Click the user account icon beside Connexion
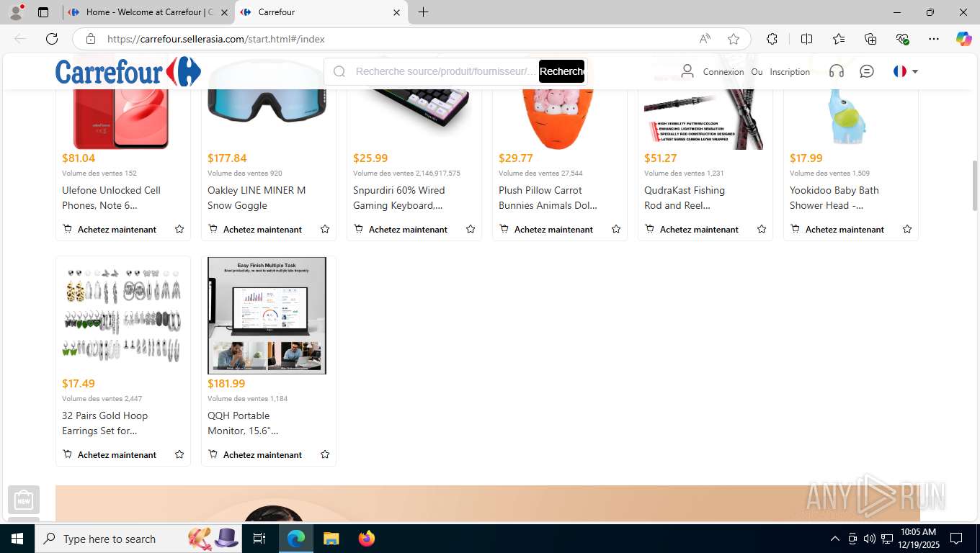 click(687, 71)
